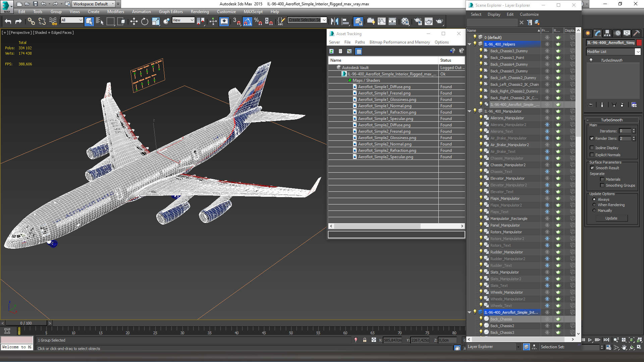Collapse IL-96-400_Aeroflot_Simple_Int layer
Image resolution: width=644 pixels, height=362 pixels.
[470, 312]
